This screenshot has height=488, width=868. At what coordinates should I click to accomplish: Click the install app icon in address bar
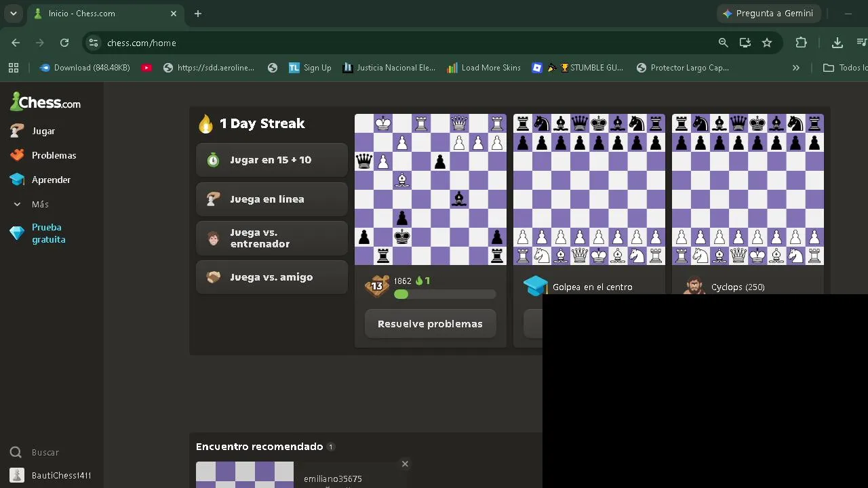[745, 43]
